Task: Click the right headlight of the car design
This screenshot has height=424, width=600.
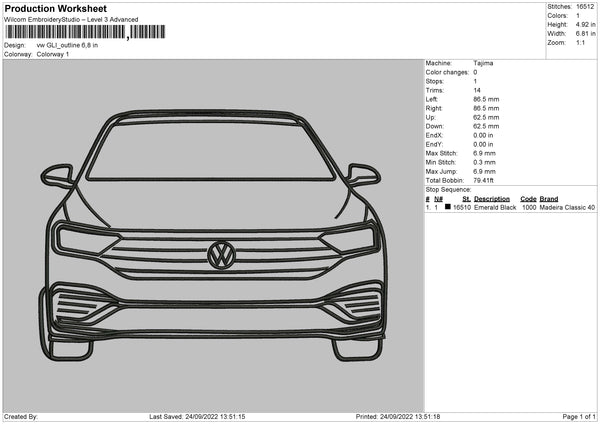Action: pos(348,239)
